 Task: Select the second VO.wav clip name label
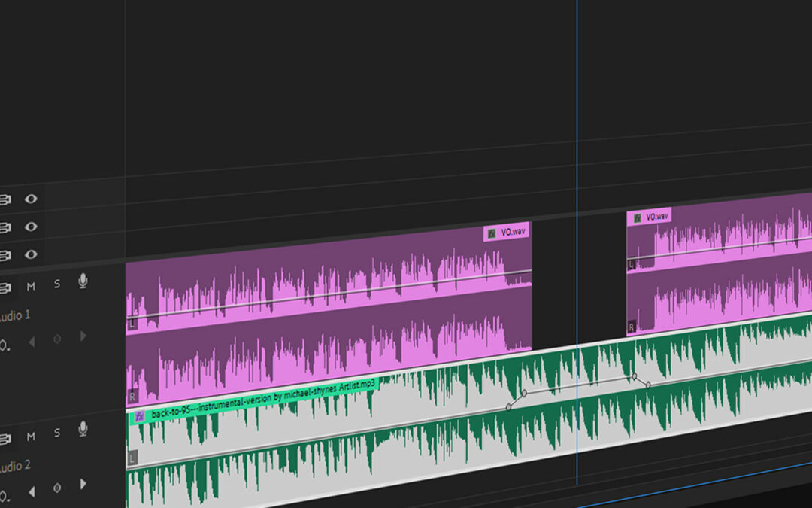656,217
